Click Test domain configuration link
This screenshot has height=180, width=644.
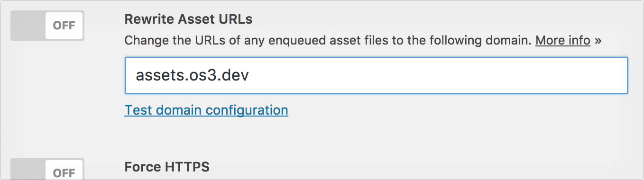pyautogui.click(x=206, y=110)
